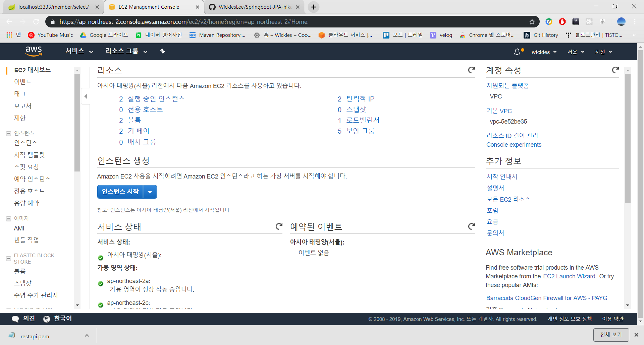The image size is (644, 345).
Task: Refresh the 서비스 상태 section
Action: coord(279,226)
